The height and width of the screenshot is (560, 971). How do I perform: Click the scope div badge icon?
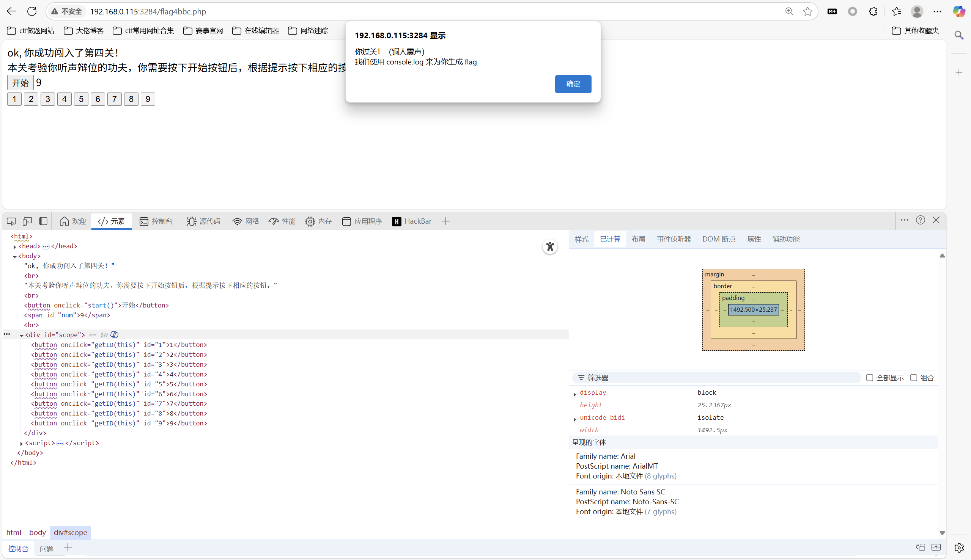pos(114,335)
